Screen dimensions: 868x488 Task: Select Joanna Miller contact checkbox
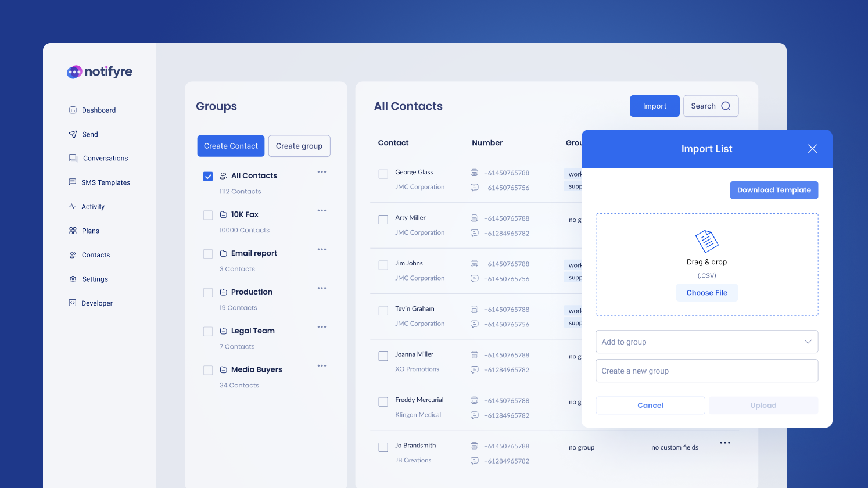[x=383, y=356]
